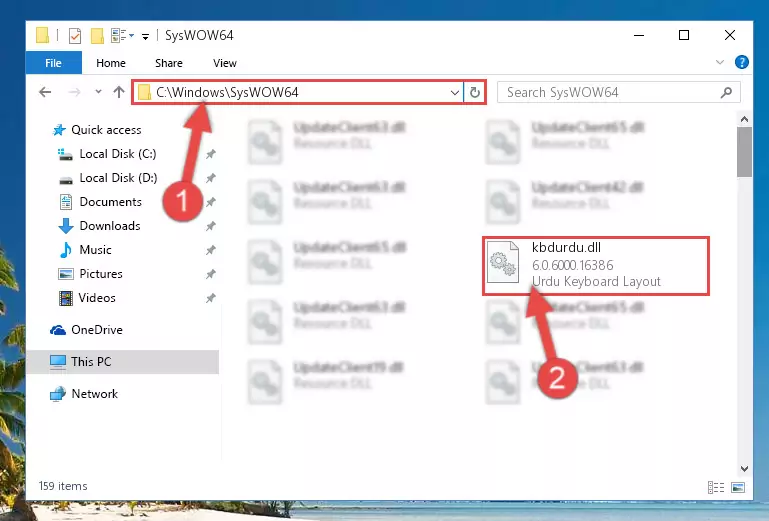Go forward with the right arrow
The height and width of the screenshot is (521, 769).
74,92
